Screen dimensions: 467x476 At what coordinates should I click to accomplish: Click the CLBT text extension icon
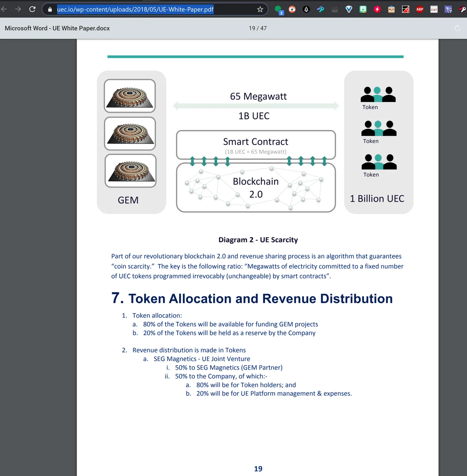(434, 9)
